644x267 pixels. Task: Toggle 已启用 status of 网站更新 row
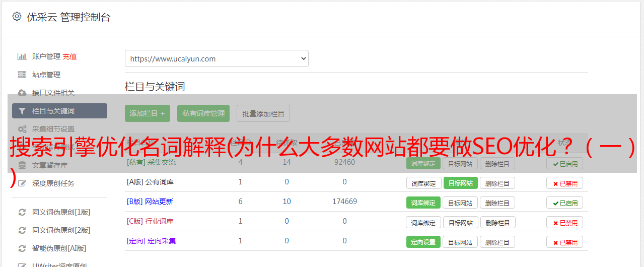point(565,203)
